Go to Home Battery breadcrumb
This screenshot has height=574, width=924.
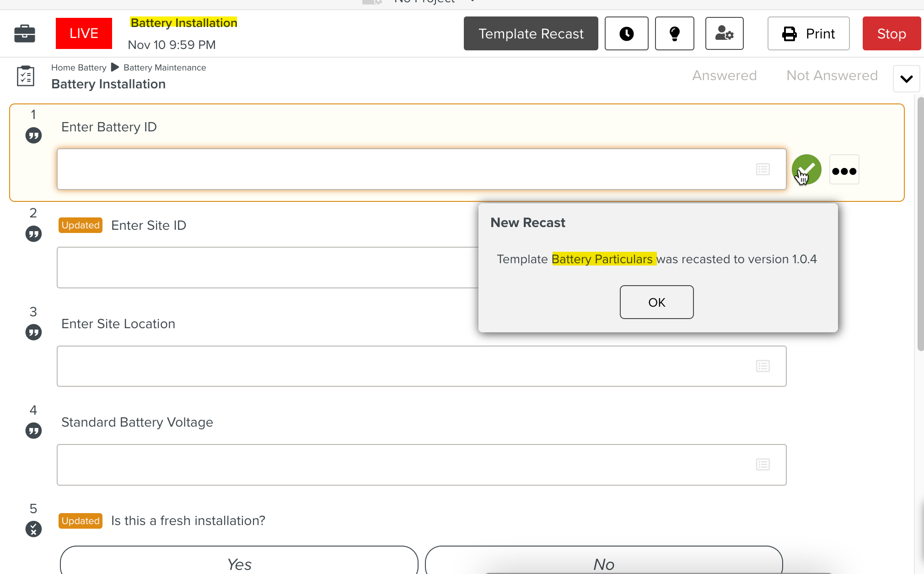tap(79, 67)
